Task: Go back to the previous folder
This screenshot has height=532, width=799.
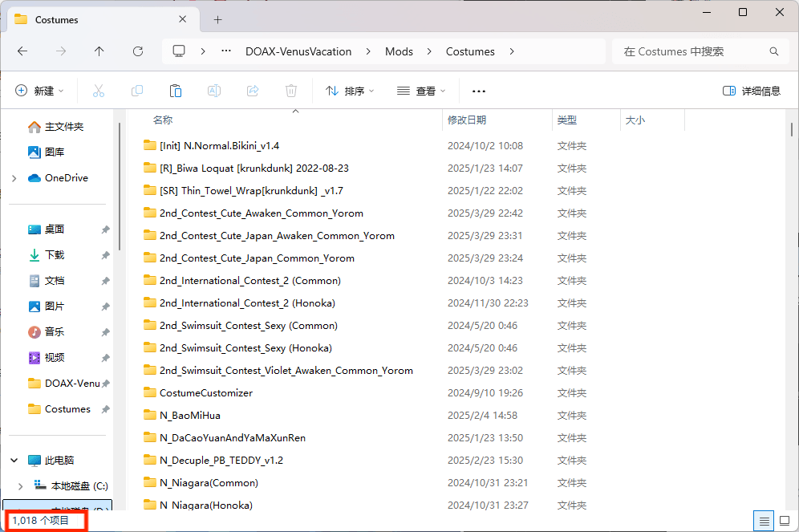Action: point(22,51)
